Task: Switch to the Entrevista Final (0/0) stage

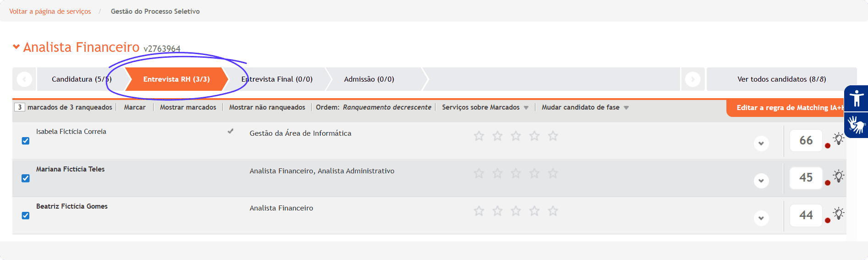Action: click(277, 79)
